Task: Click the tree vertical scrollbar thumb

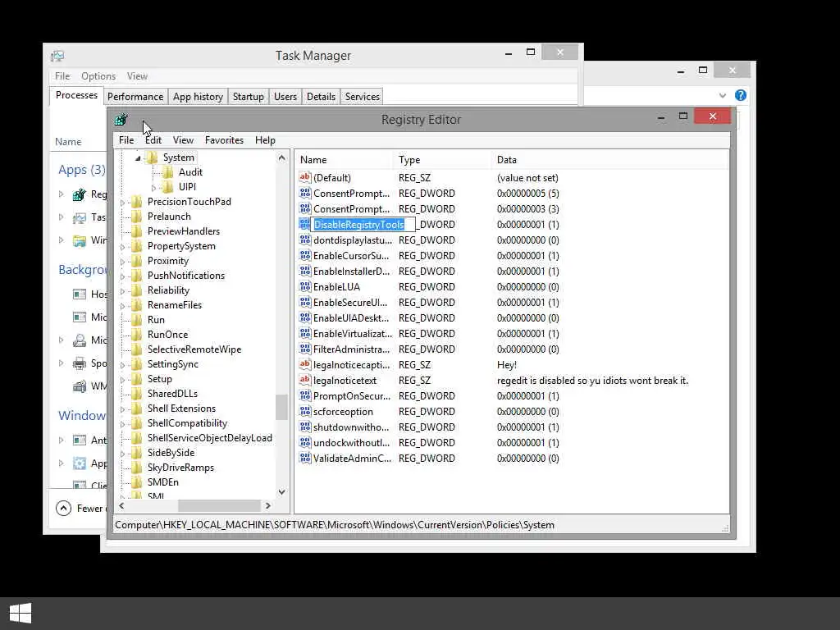Action: pos(282,407)
